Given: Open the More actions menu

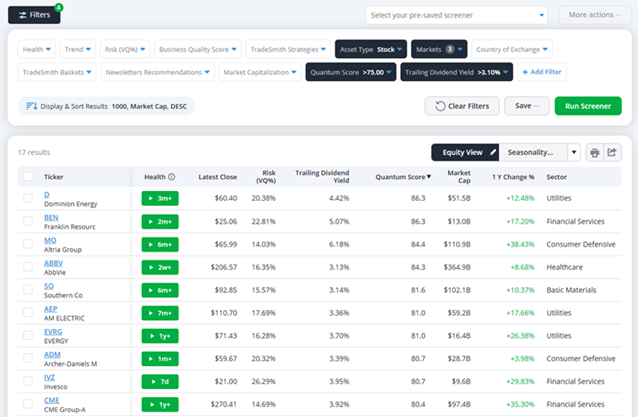Looking at the screenshot, I should click(x=594, y=15).
